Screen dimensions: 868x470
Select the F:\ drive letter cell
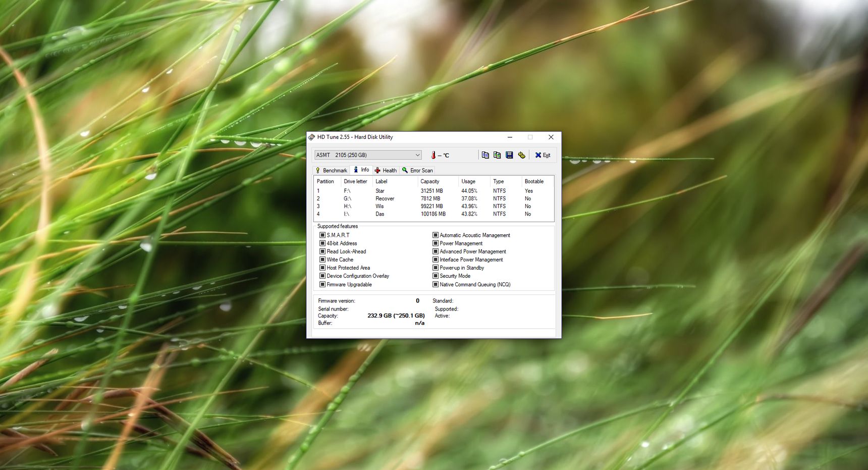[347, 191]
